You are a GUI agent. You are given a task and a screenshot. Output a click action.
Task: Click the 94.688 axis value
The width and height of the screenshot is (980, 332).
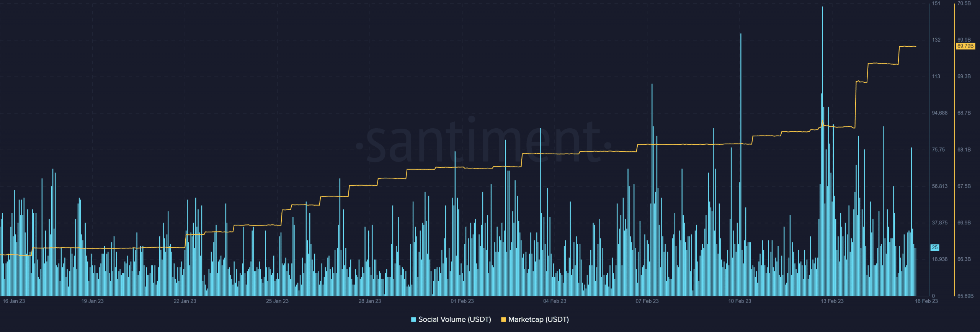point(939,113)
